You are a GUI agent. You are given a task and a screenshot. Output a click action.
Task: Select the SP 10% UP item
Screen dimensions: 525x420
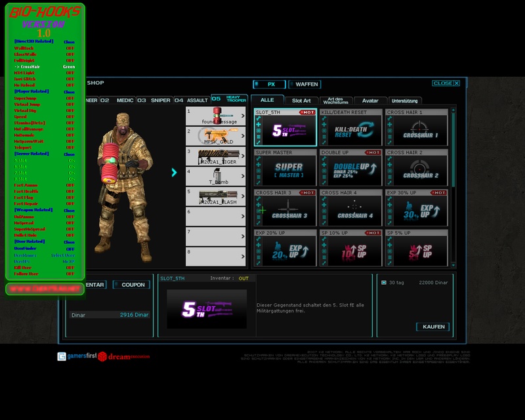point(350,248)
